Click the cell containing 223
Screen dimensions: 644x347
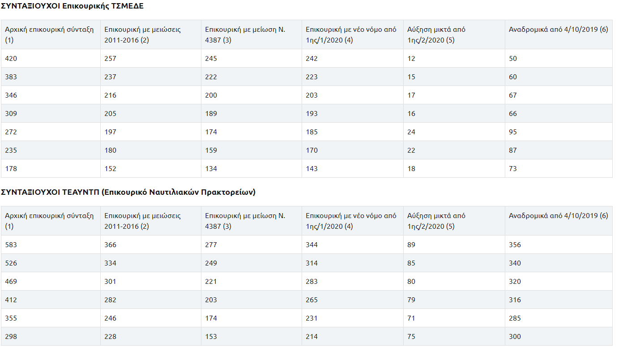click(312, 77)
